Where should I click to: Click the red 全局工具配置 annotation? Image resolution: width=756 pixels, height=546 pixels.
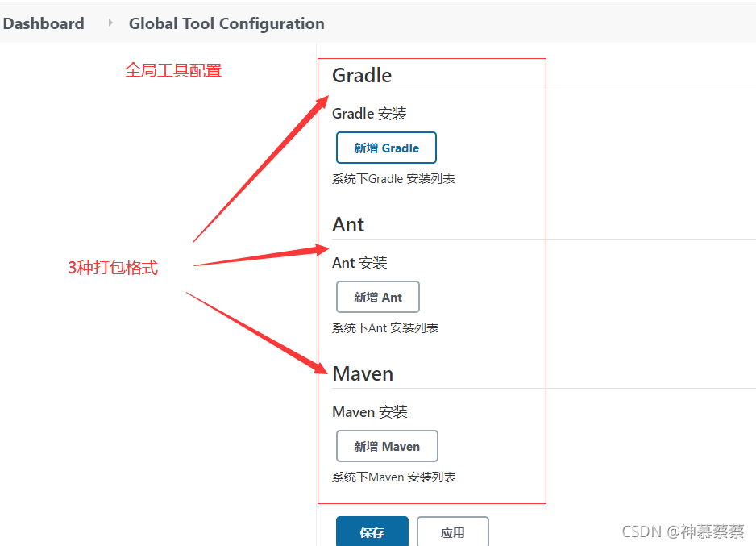click(x=173, y=70)
